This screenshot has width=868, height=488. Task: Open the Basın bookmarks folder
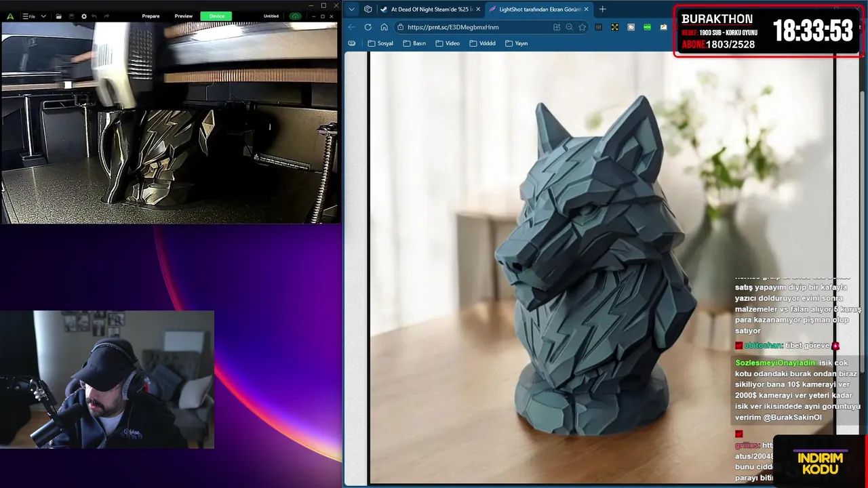(414, 43)
